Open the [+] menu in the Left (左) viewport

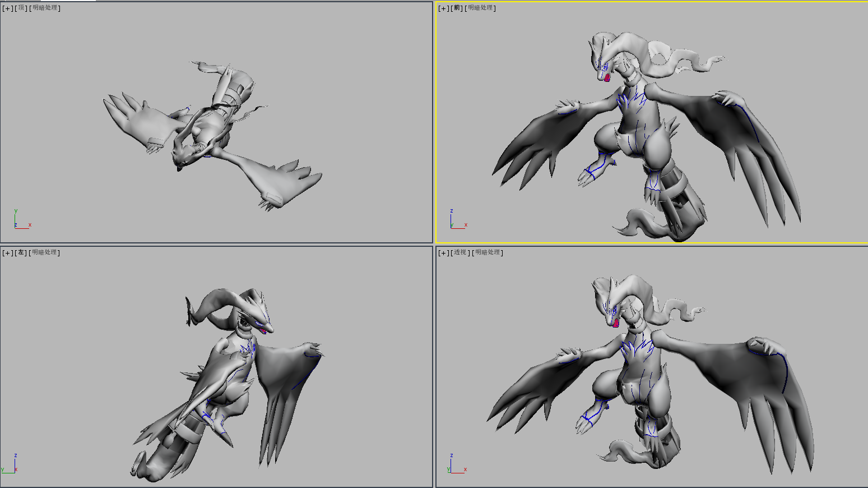pos(7,253)
